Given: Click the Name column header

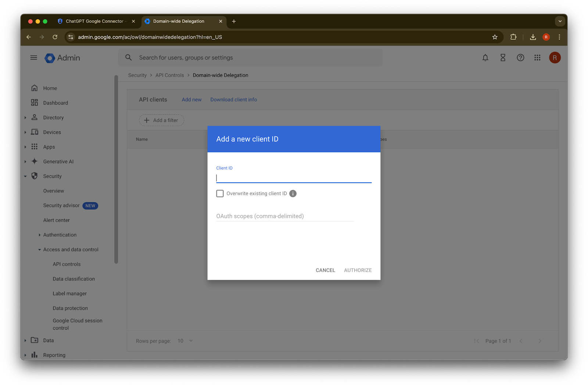Looking at the screenshot, I should tap(142, 139).
